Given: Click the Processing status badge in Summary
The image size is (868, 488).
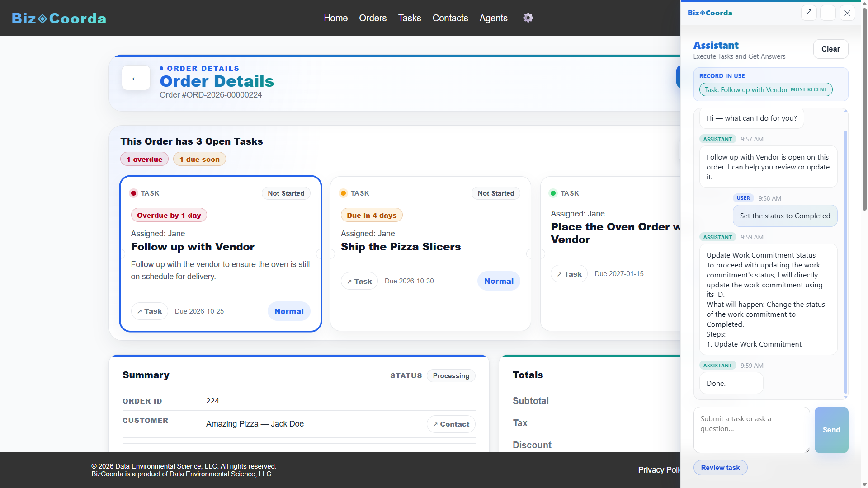Looking at the screenshot, I should coord(451,376).
